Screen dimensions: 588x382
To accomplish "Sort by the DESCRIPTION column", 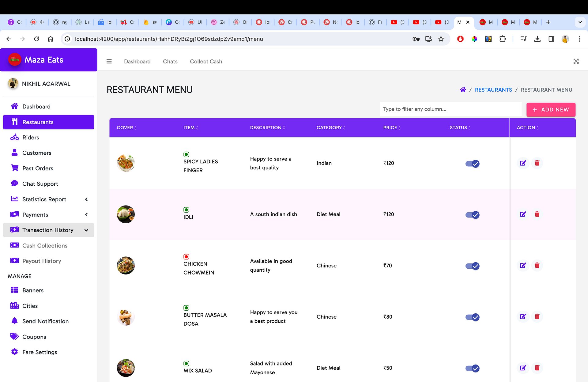I will click(267, 127).
